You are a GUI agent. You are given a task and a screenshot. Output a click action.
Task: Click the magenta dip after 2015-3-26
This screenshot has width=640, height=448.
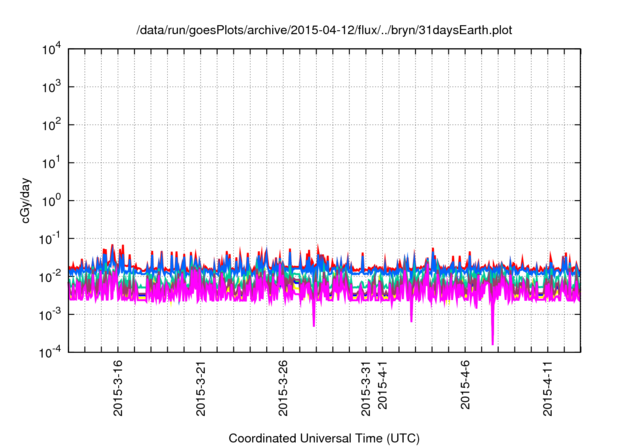(314, 322)
